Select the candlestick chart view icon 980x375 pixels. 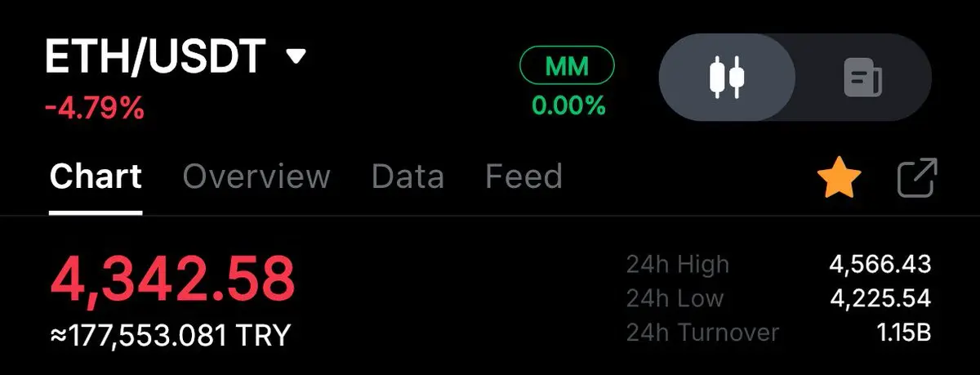(727, 78)
